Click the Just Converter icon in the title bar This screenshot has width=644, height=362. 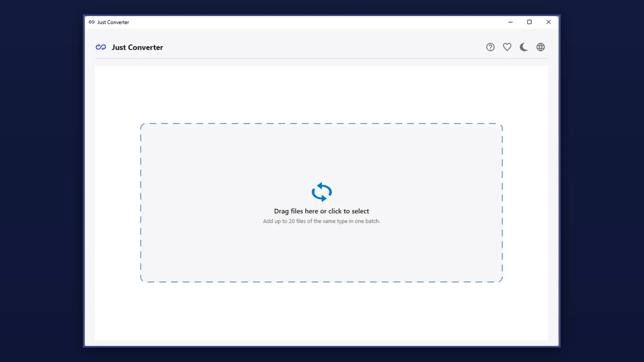[91, 22]
